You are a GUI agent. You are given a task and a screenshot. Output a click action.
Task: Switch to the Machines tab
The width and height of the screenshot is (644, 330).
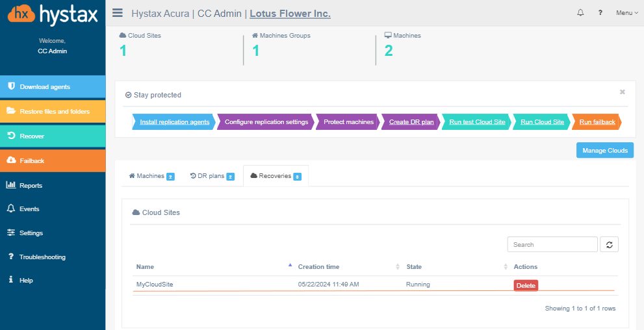151,176
